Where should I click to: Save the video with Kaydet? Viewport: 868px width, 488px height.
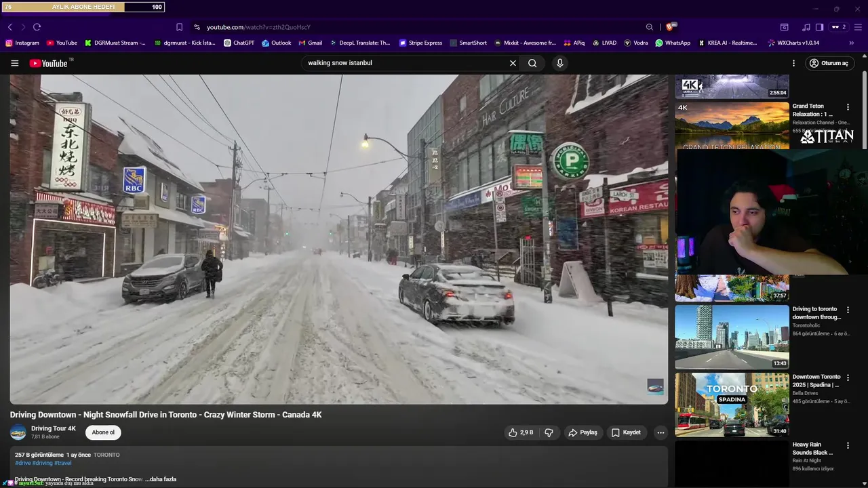pos(626,432)
